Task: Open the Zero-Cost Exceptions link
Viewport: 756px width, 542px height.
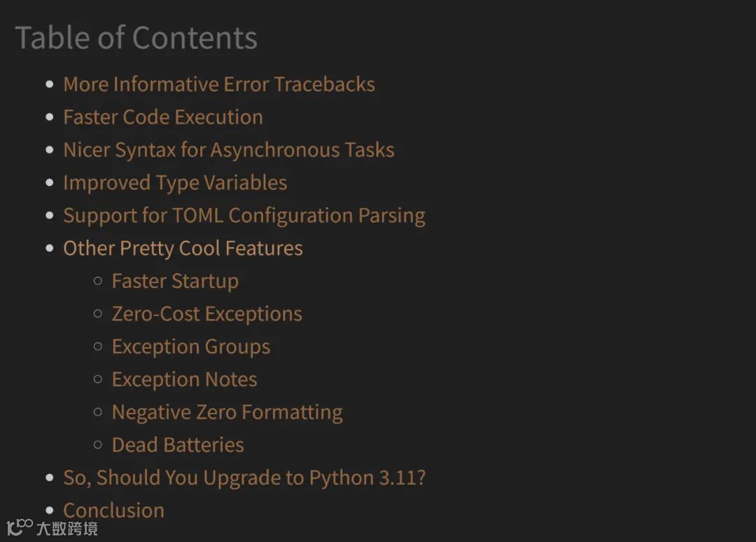Action: pyautogui.click(x=206, y=315)
